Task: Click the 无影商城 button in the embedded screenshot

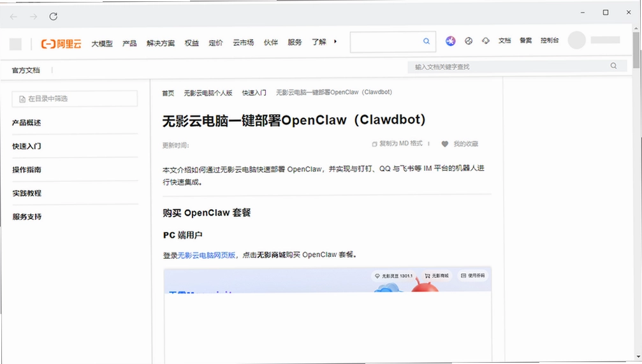Action: [x=437, y=276]
